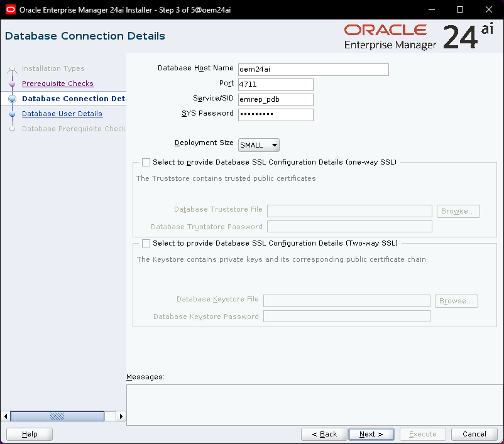Go Back to previous step
Image resolution: width=504 pixels, height=444 pixels.
click(324, 434)
